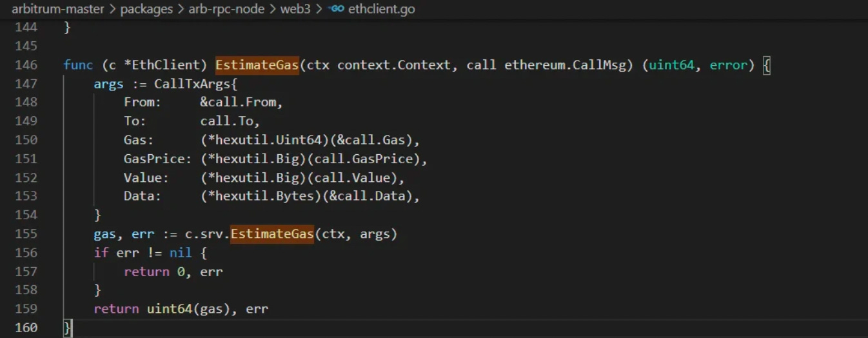Click gas, err assignment on line 155
868x338 pixels.
[x=124, y=234]
